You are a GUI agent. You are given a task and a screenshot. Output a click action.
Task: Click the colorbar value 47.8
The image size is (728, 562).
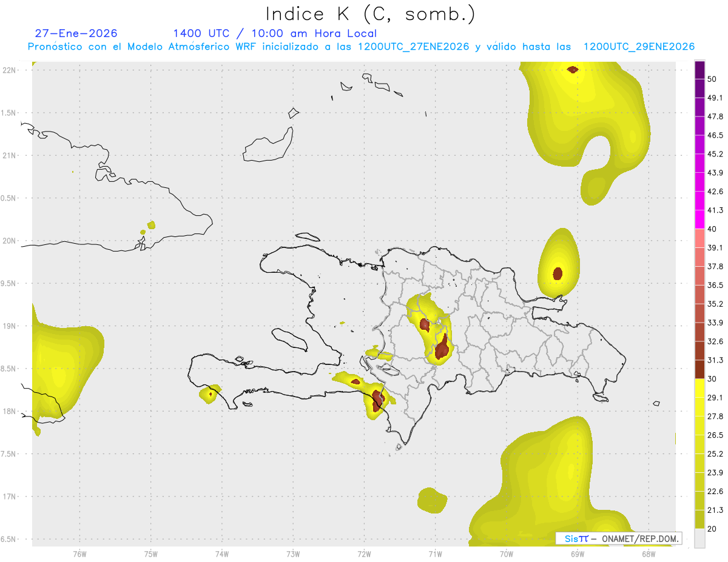715,116
